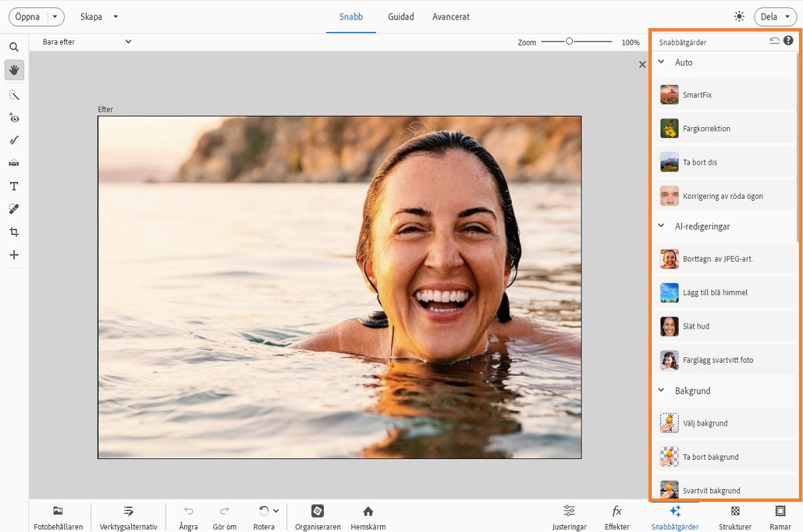Select the Spot Healing Brush tool
The height and width of the screenshot is (532, 803).
[x=14, y=209]
